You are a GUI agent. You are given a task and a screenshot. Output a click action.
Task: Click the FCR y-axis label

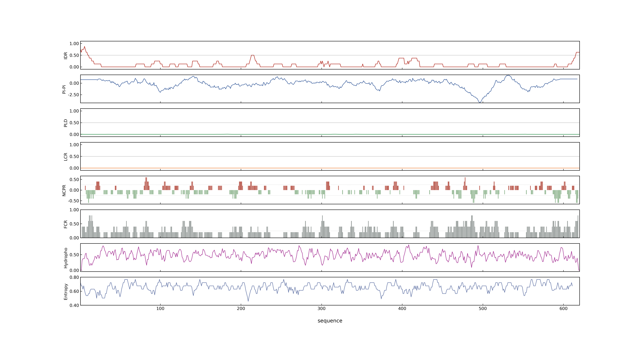tap(66, 224)
